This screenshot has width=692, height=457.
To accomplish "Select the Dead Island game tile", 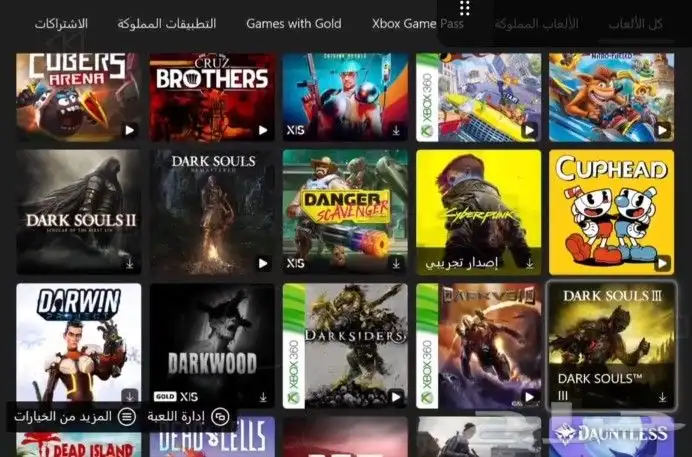I will point(79,445).
